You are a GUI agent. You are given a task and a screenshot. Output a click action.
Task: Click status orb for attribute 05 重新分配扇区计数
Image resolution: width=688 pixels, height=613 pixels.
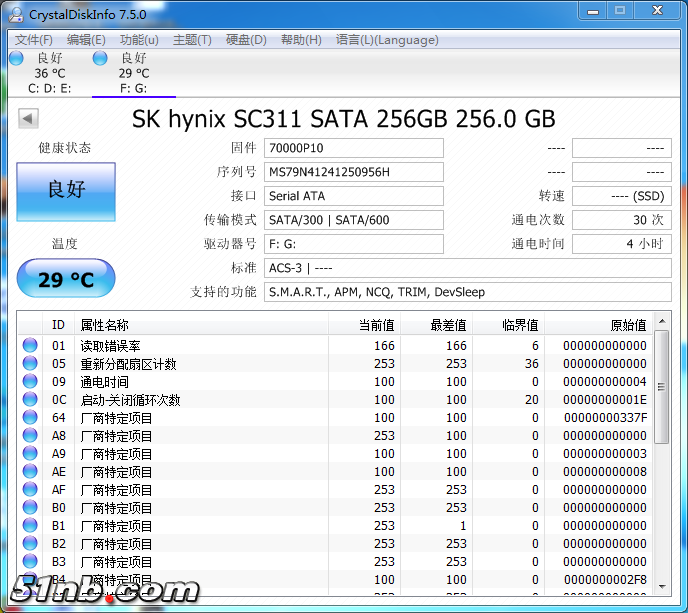30,364
